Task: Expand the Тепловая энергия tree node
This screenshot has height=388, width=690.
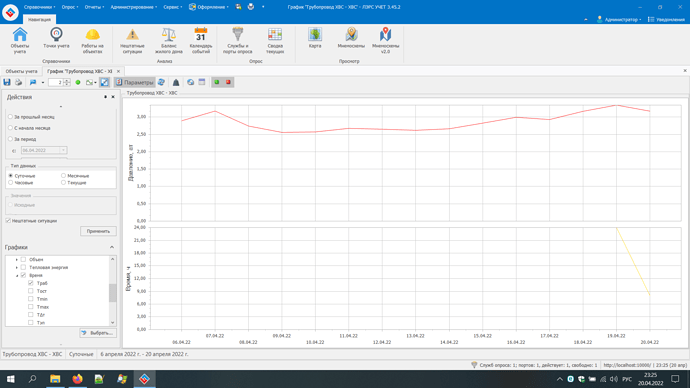Action: 17,267
